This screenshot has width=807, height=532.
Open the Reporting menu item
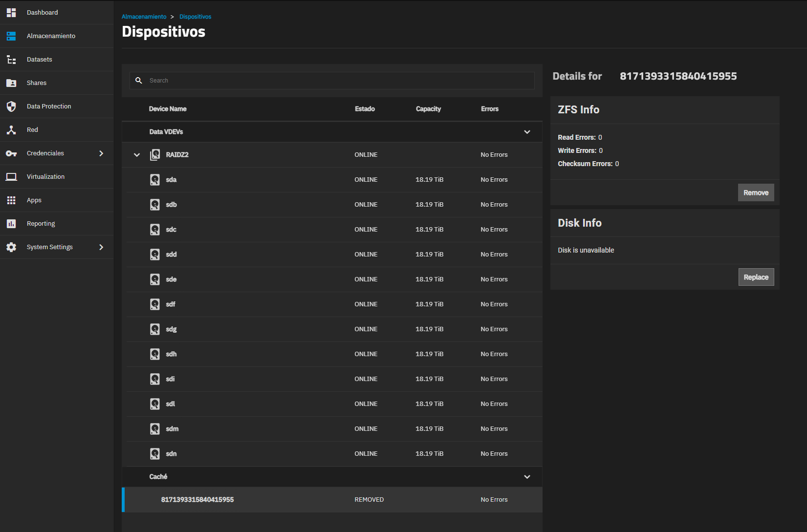point(57,224)
